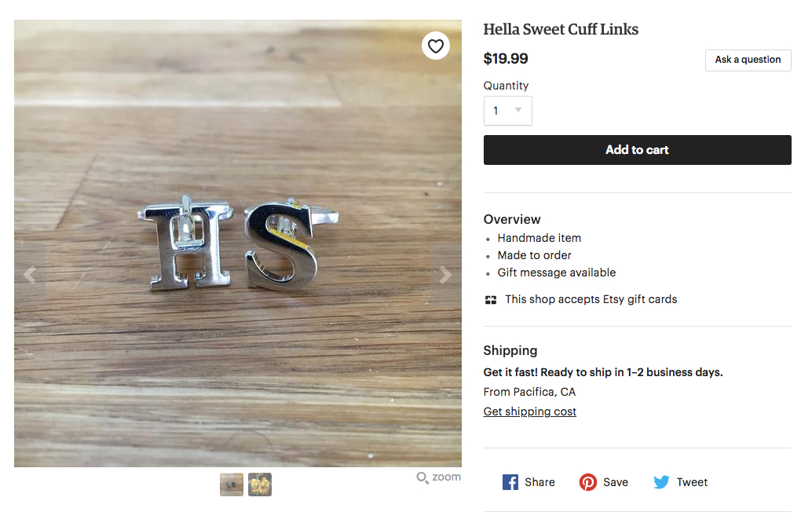Go to previous product image
This screenshot has height=523, width=812.
[30, 275]
